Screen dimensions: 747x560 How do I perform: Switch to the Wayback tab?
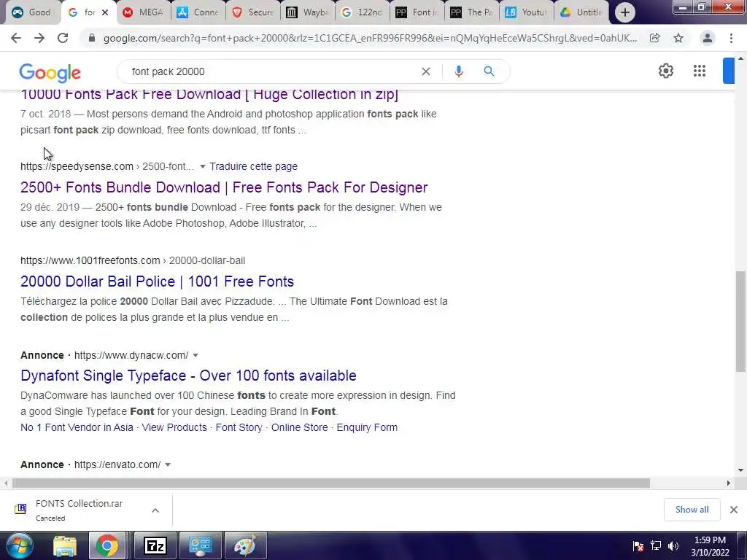click(307, 12)
